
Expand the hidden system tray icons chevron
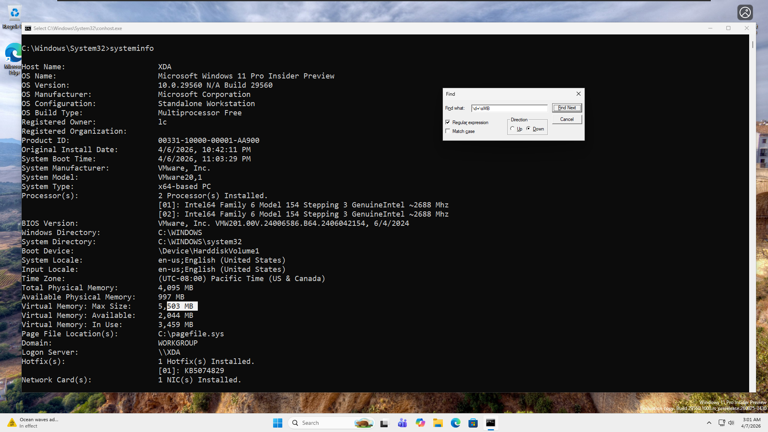(x=709, y=423)
